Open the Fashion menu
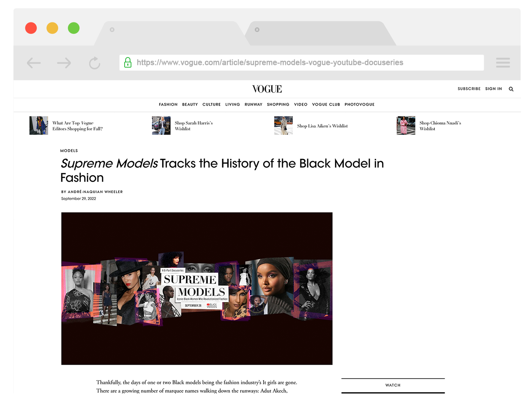The image size is (532, 403). point(168,104)
